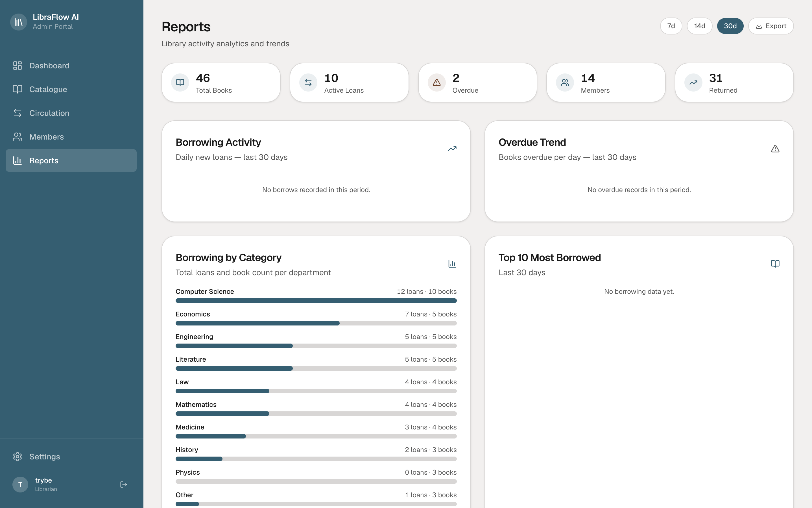Select the 30d time range
The width and height of the screenshot is (812, 508).
click(730, 26)
